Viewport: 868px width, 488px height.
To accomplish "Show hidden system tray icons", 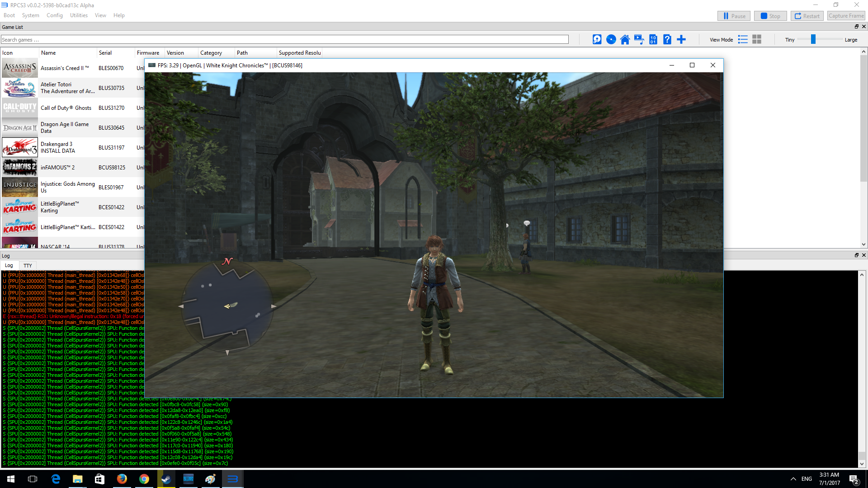I will [793, 479].
